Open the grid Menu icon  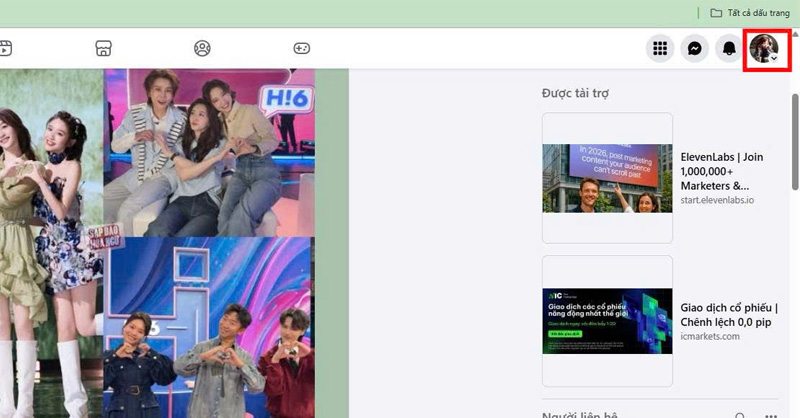[x=659, y=48]
